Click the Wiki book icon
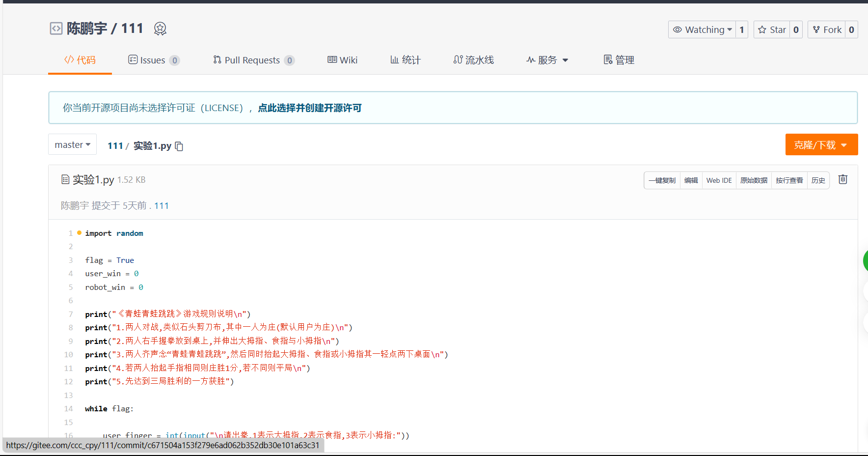The height and width of the screenshot is (456, 868). pyautogui.click(x=332, y=59)
